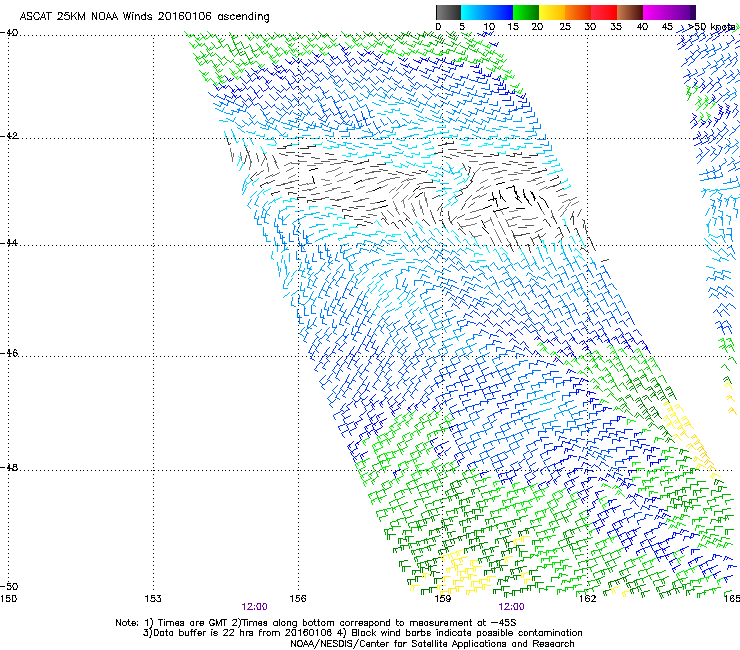Image resolution: width=740 pixels, height=650 pixels.
Task: Click the latitude label '-44'
Action: 9,243
